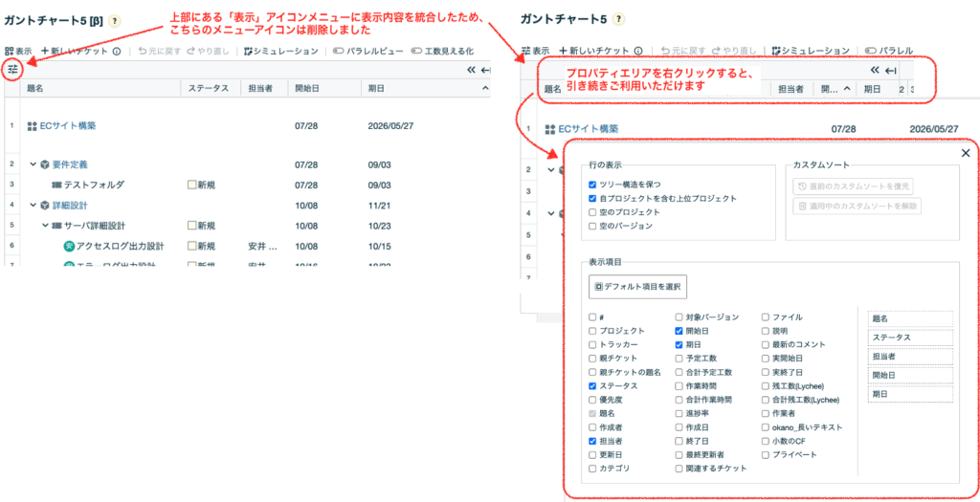Click the help icon beside ガントチャート5 [β] title
Image resolution: width=980 pixels, height=502 pixels.
point(115,20)
